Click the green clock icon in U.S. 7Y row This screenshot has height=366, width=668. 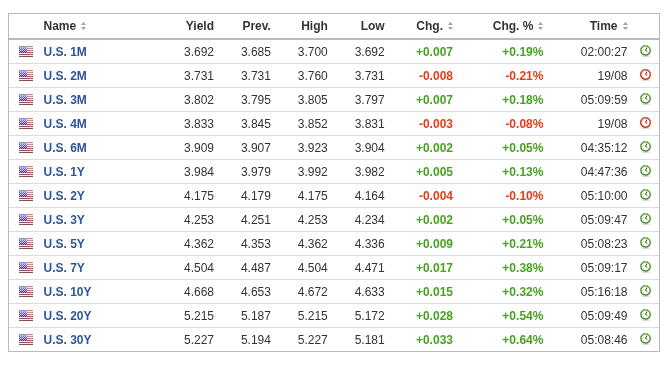[645, 267]
